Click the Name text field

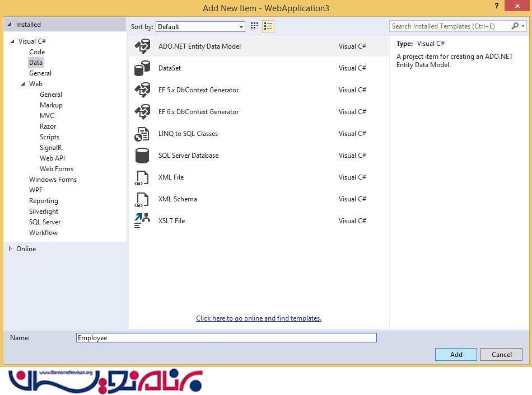(226, 338)
